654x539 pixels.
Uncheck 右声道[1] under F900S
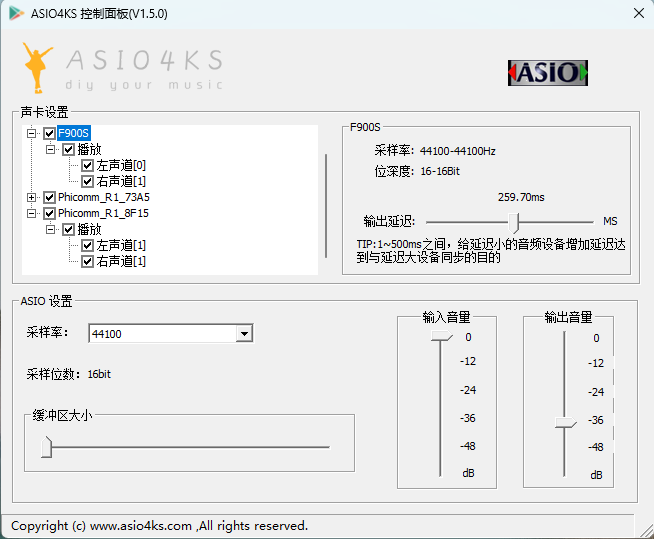point(88,181)
